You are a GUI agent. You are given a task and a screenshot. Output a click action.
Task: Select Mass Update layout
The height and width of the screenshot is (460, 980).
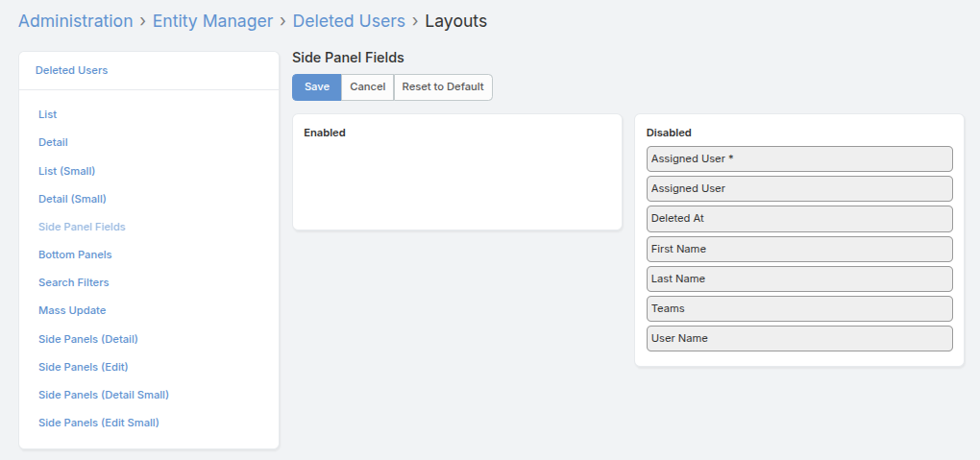point(72,310)
